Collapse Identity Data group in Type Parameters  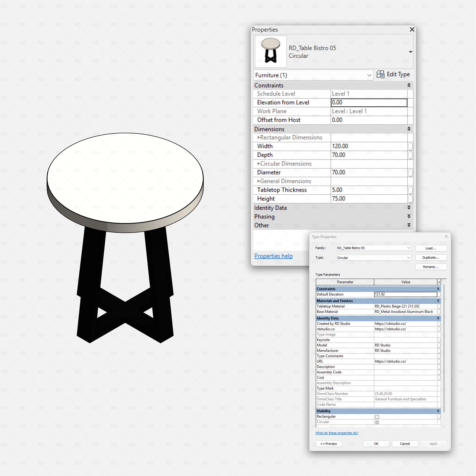(x=438, y=318)
